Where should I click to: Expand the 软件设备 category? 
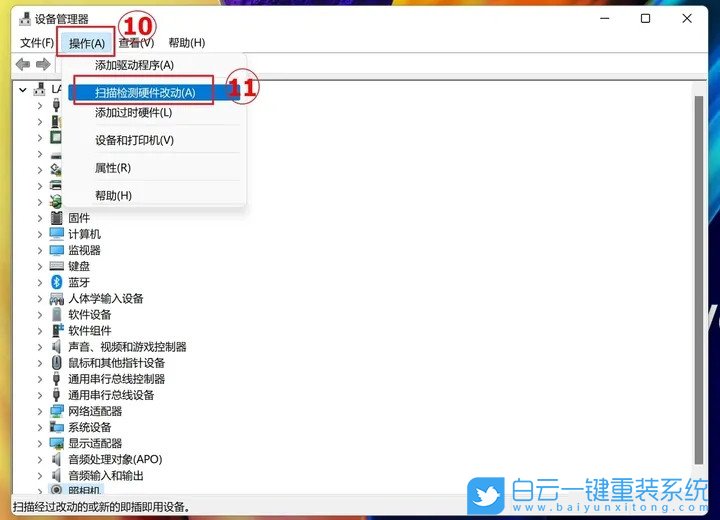click(x=40, y=315)
